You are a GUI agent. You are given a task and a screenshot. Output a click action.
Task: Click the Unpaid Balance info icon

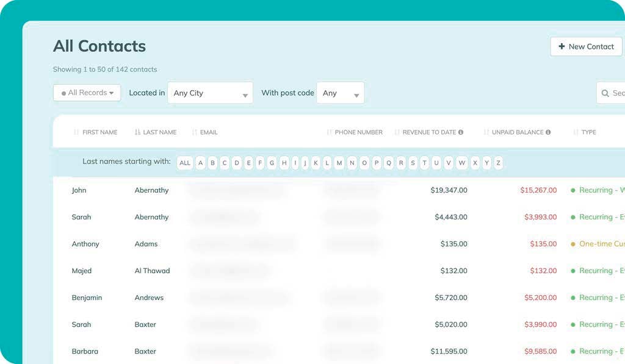[549, 132]
